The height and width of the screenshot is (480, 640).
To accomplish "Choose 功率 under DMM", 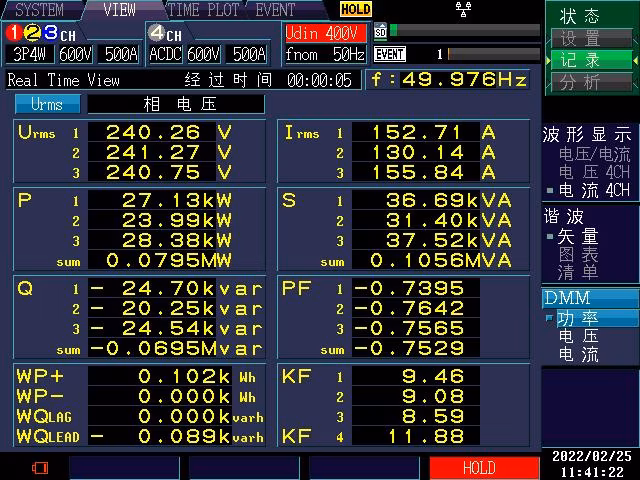I will [x=578, y=318].
